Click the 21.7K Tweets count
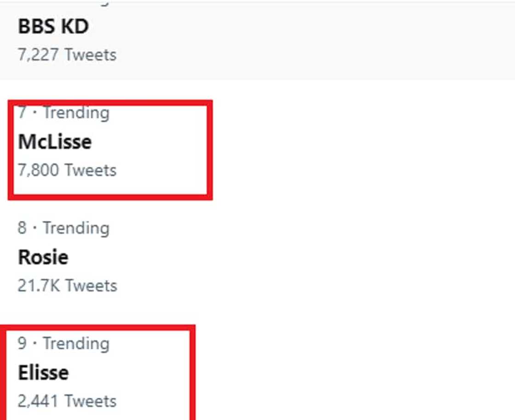 point(67,286)
